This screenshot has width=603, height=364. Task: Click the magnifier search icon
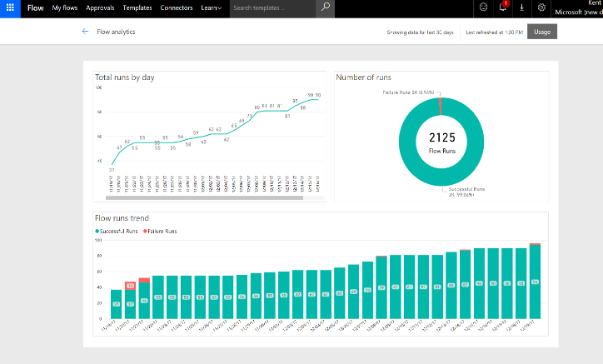point(326,7)
